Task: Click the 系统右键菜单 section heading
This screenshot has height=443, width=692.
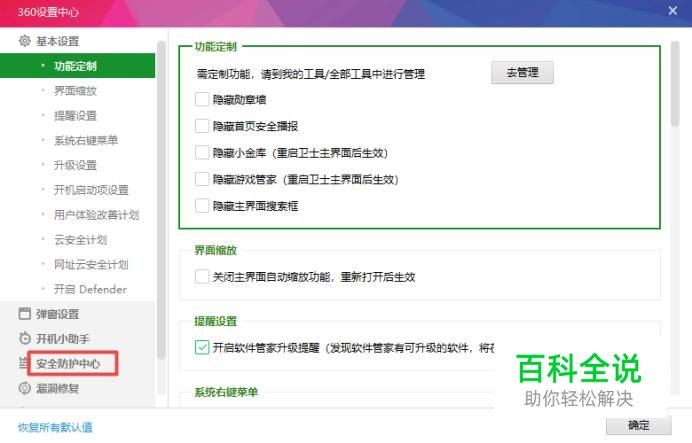Action: click(226, 392)
